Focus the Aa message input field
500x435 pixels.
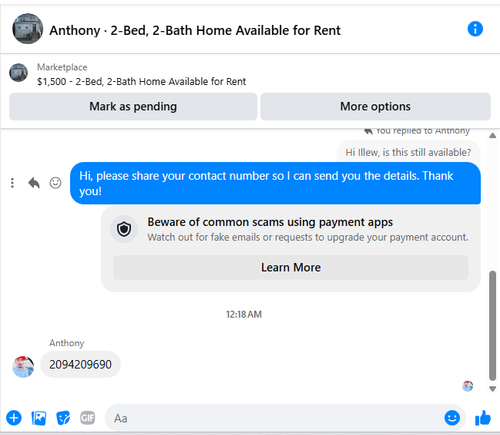285,418
